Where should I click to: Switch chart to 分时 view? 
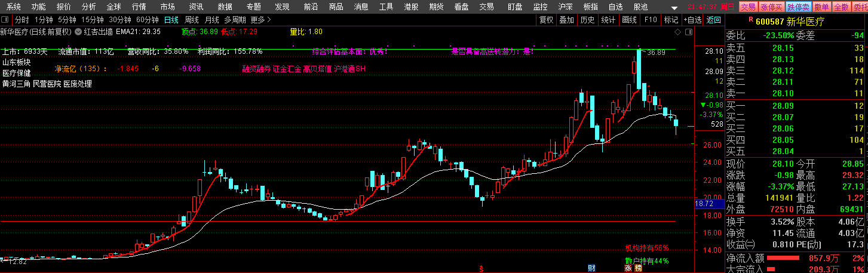point(22,20)
